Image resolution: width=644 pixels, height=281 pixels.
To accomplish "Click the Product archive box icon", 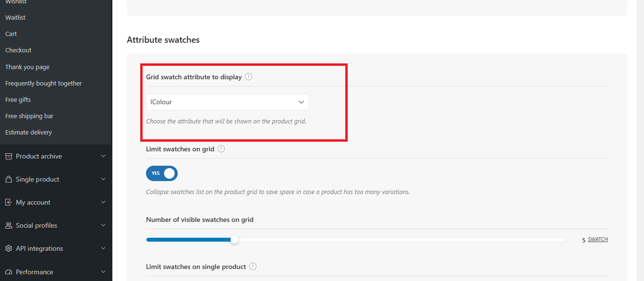I will click(x=8, y=156).
